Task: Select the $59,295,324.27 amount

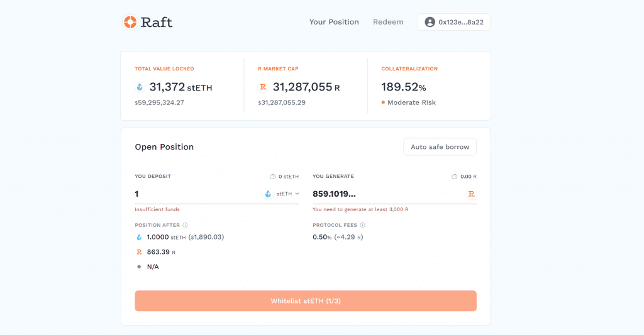Action: tap(159, 102)
